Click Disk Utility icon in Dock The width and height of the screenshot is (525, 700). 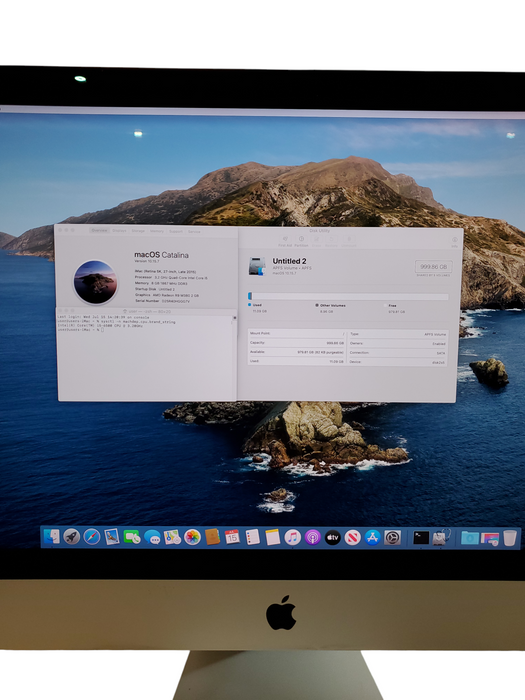point(442,538)
